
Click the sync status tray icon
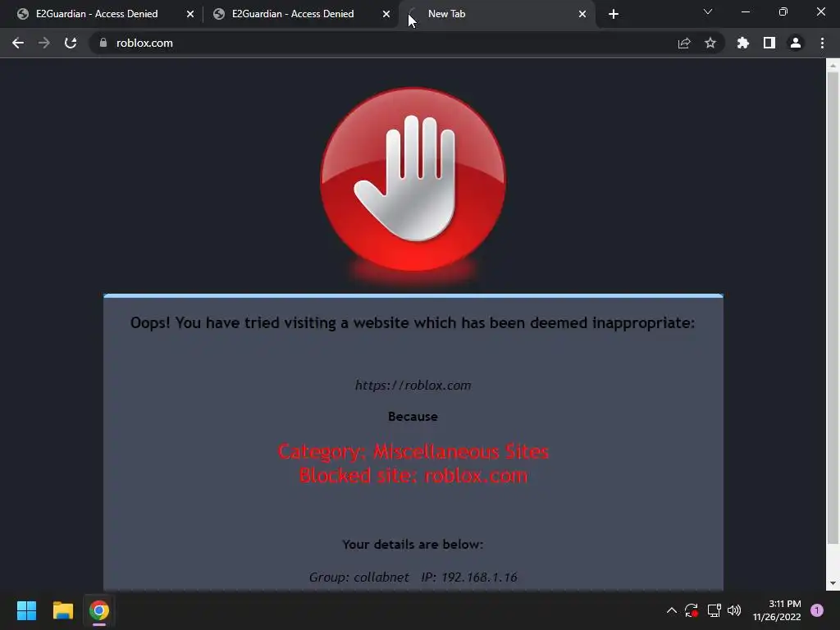(x=691, y=610)
